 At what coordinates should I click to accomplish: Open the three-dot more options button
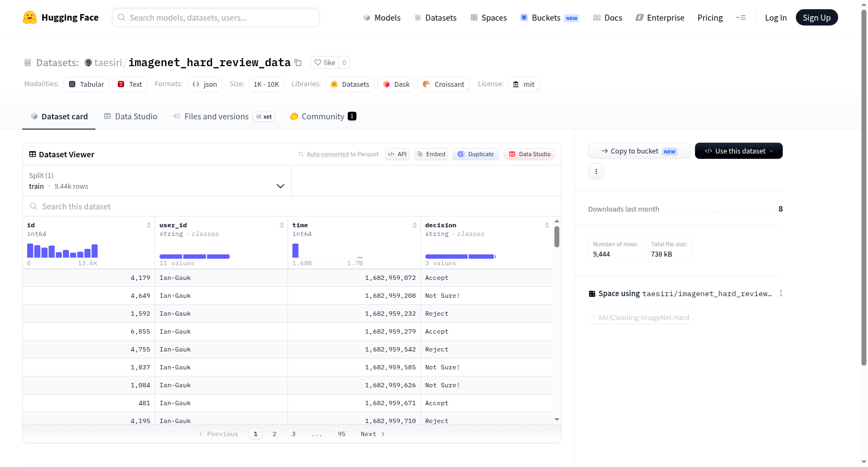pyautogui.click(x=596, y=171)
